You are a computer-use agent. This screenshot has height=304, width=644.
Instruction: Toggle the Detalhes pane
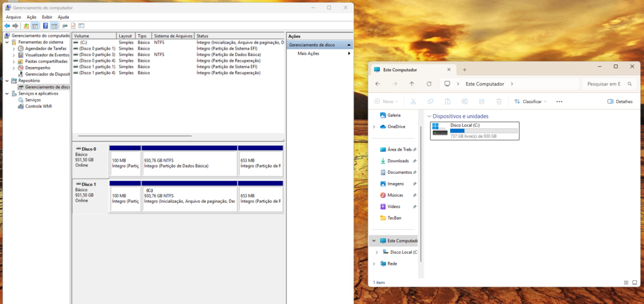[620, 101]
